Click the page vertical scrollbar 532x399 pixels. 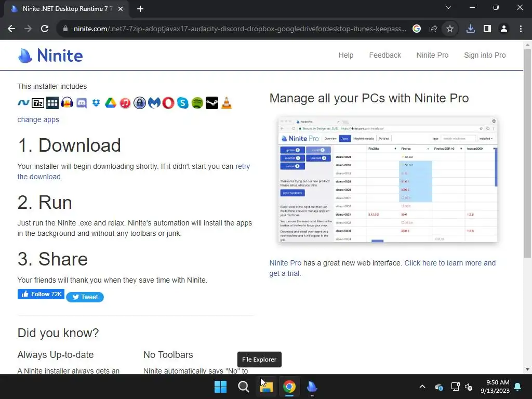527,153
